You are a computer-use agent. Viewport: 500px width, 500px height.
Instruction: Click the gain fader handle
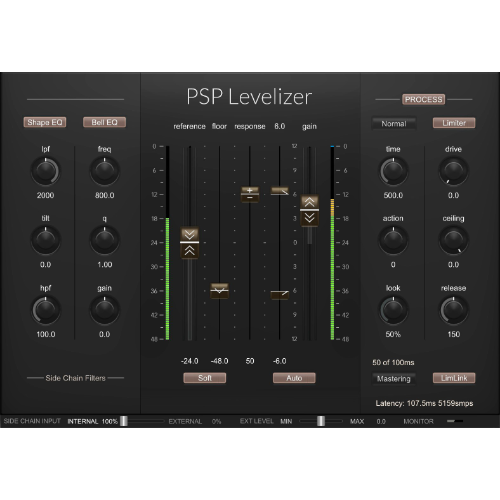(309, 210)
